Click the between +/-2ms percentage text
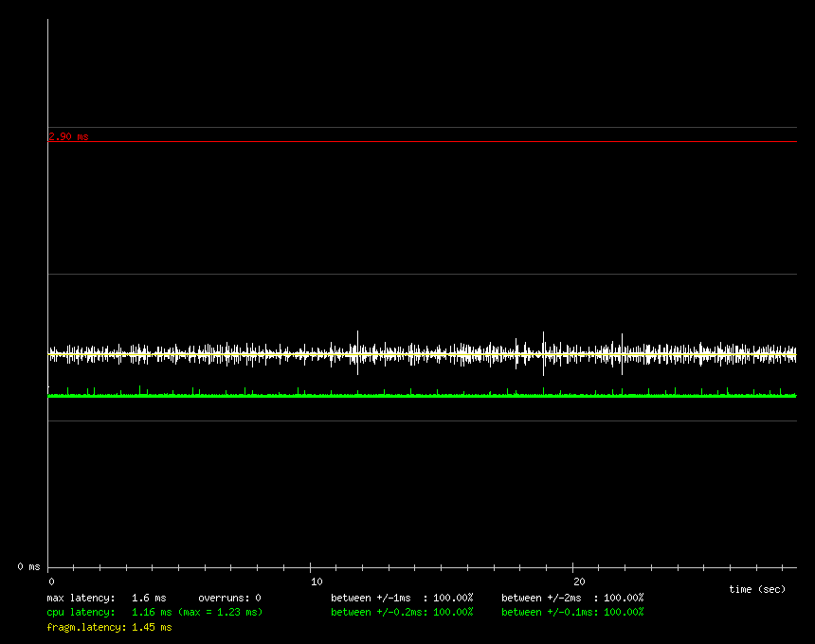815x644 pixels. tap(572, 598)
